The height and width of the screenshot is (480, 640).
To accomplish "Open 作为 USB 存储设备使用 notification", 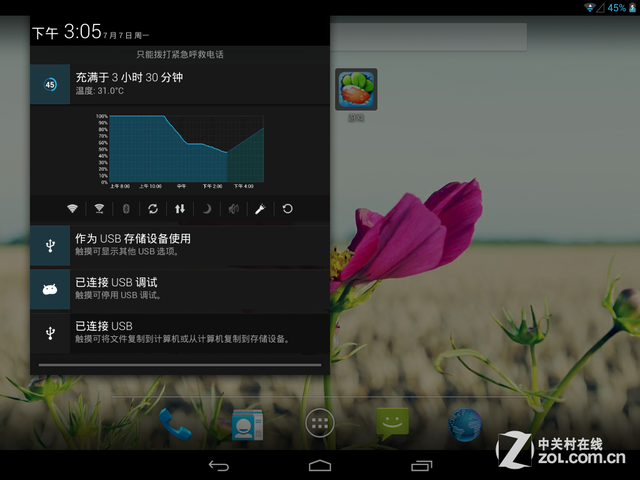I will point(180,245).
